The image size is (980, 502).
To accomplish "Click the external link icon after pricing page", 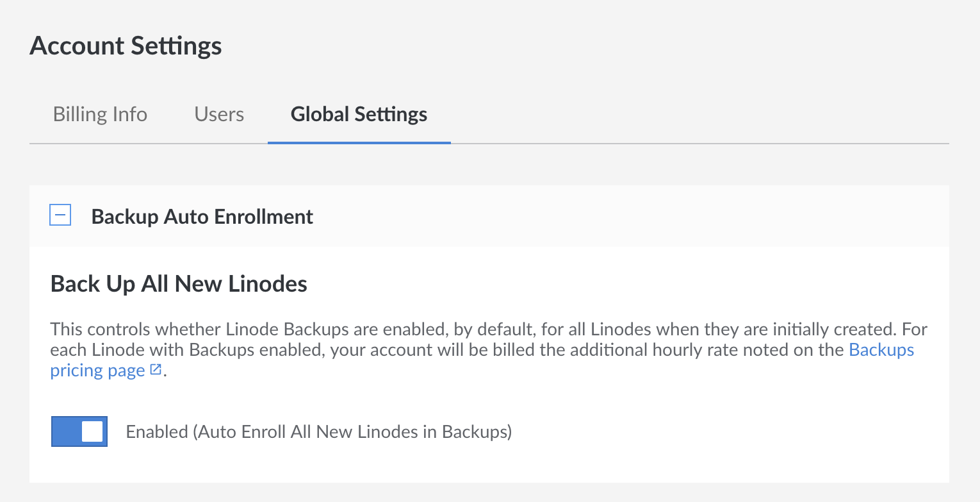I will tap(156, 370).
